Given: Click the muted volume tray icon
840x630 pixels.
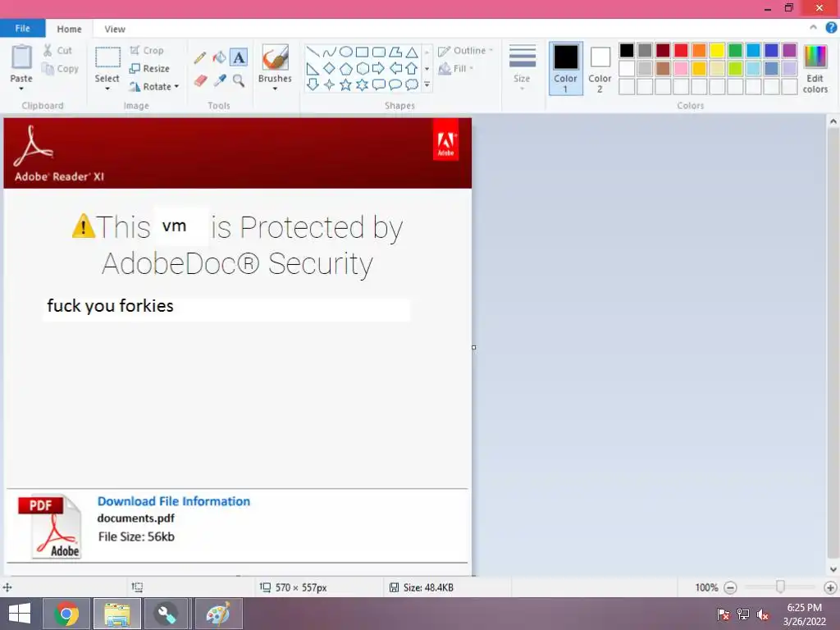Looking at the screenshot, I should 762,614.
